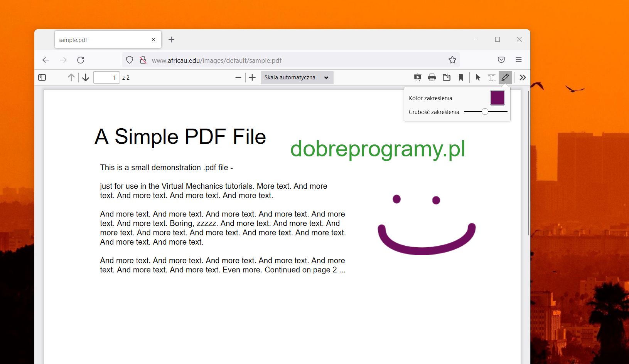Zoom in with the plus button

point(252,77)
